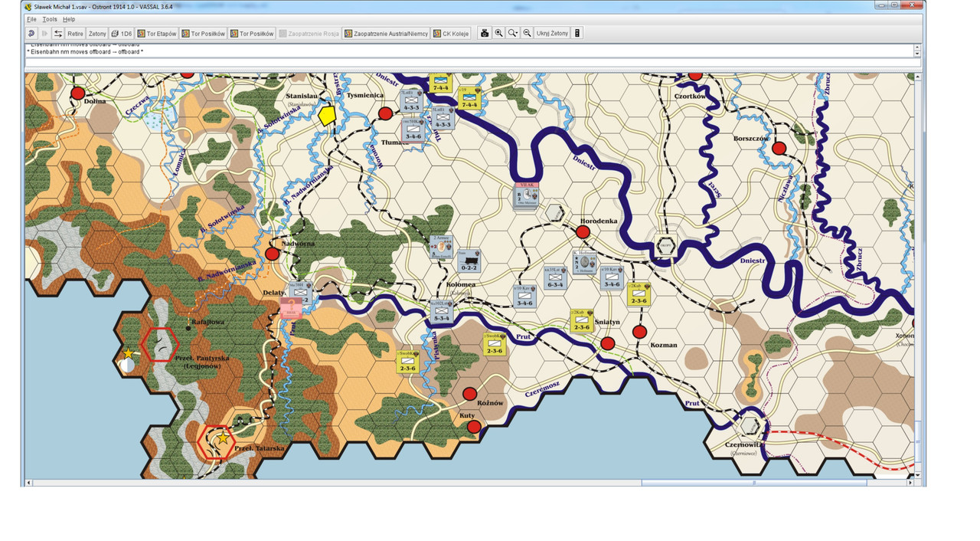Select the 1/SwobK 2-3-6 yellow counter
This screenshot has width=980, height=541.
pos(407,362)
